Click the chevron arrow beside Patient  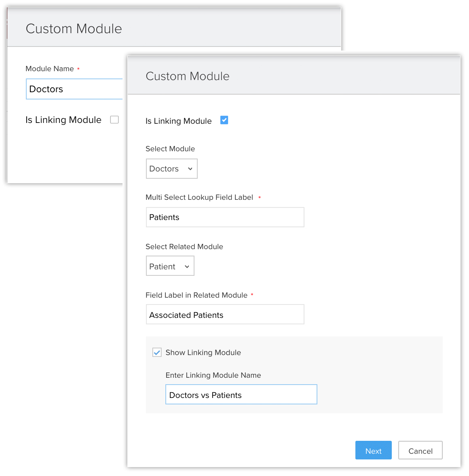[187, 267]
